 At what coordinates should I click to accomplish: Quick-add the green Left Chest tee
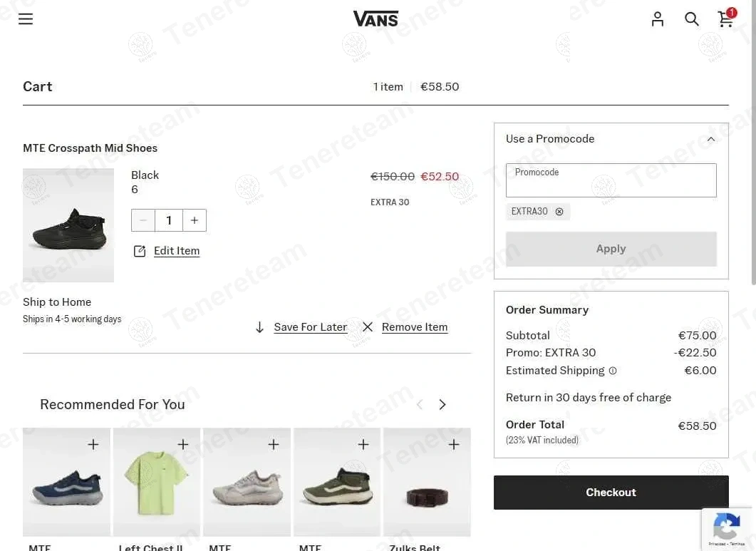tap(183, 445)
